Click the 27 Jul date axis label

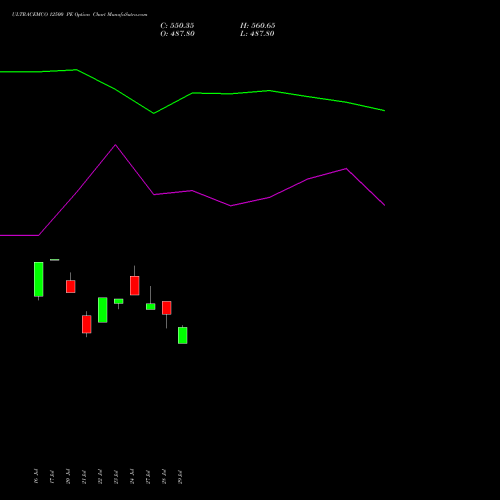click(148, 476)
